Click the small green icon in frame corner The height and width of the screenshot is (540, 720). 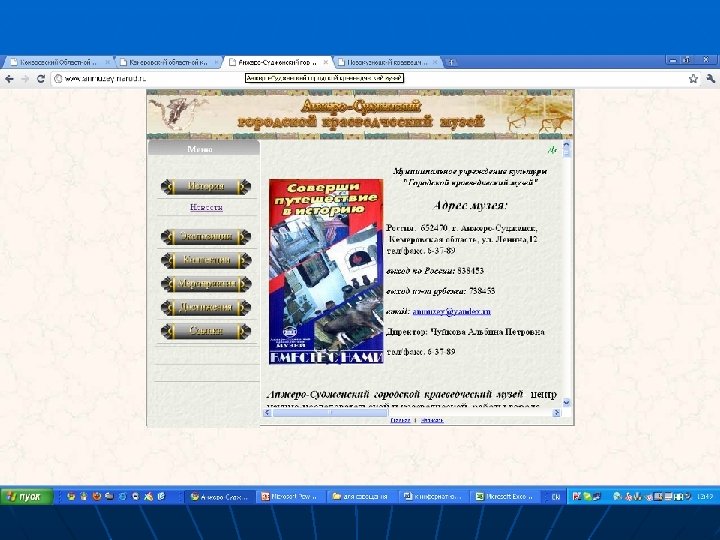point(552,150)
